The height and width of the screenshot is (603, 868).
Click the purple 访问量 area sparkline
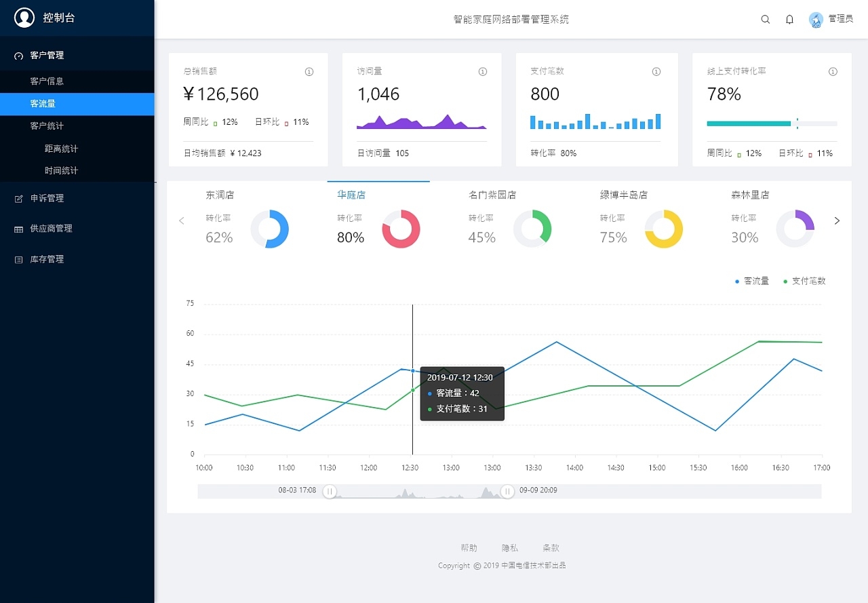coord(422,121)
